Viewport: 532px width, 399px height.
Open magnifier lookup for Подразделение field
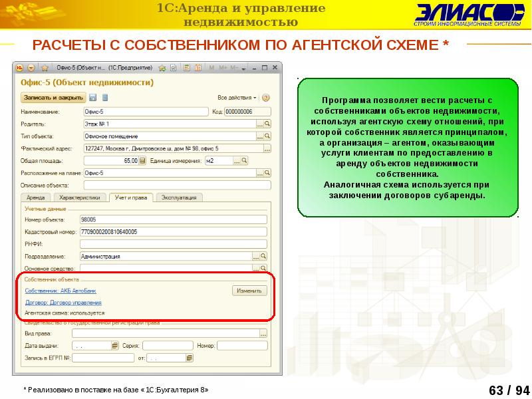(264, 256)
